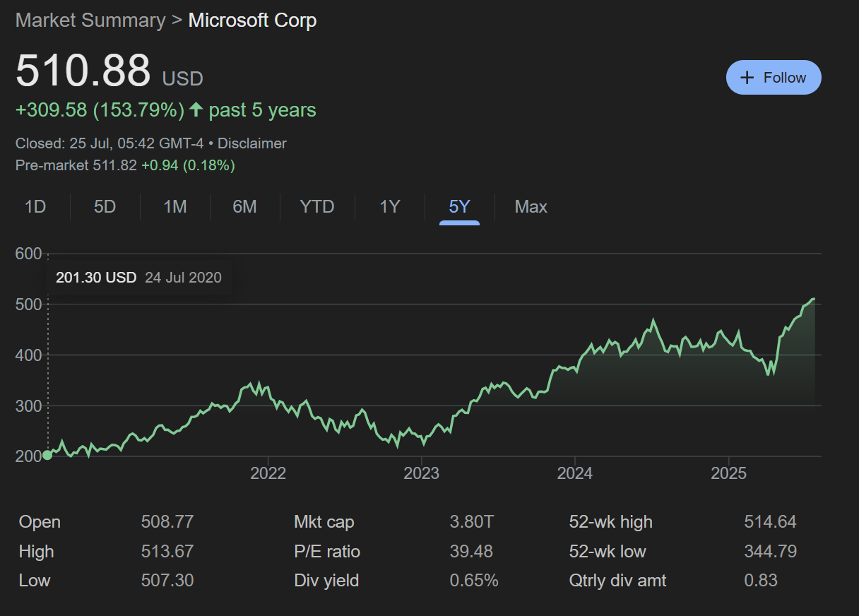
Task: Click the Qtrly div amt value 0.83
Action: (x=761, y=581)
